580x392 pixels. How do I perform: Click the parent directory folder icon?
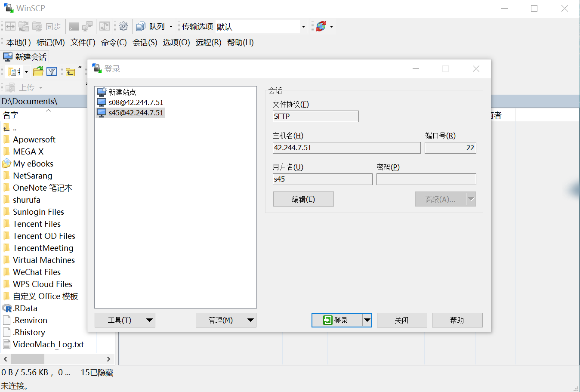(x=70, y=72)
